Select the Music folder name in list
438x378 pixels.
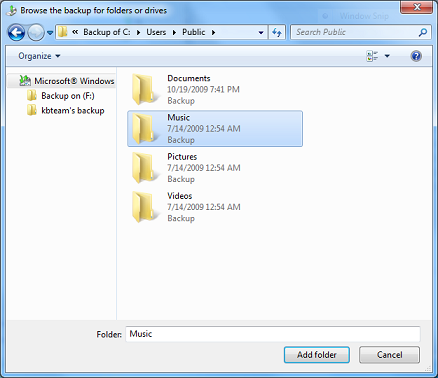[x=178, y=118]
